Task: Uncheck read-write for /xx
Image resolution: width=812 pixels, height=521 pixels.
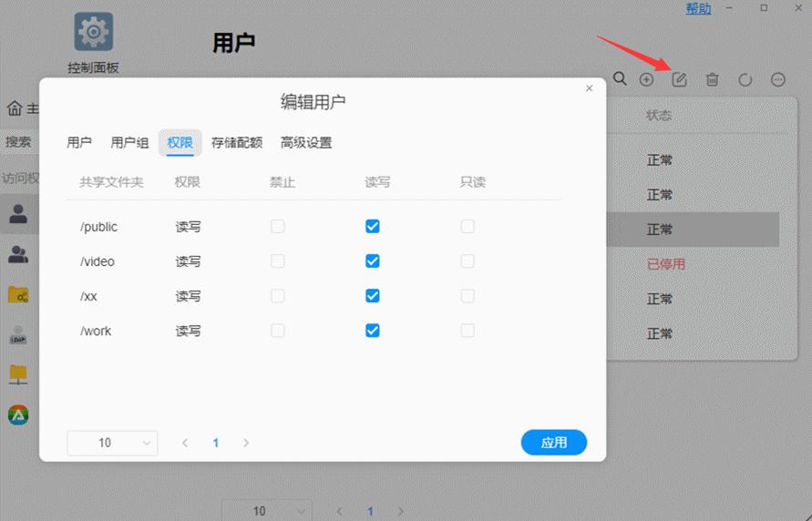Action: [373, 295]
